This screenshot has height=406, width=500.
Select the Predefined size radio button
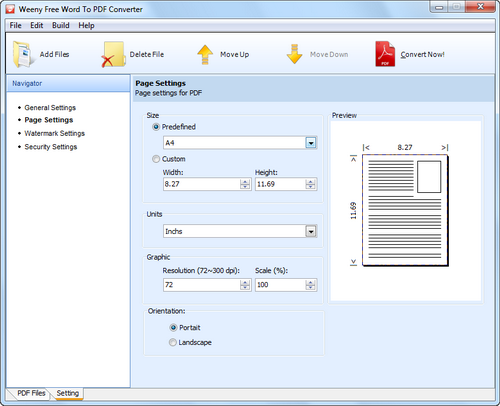point(156,127)
